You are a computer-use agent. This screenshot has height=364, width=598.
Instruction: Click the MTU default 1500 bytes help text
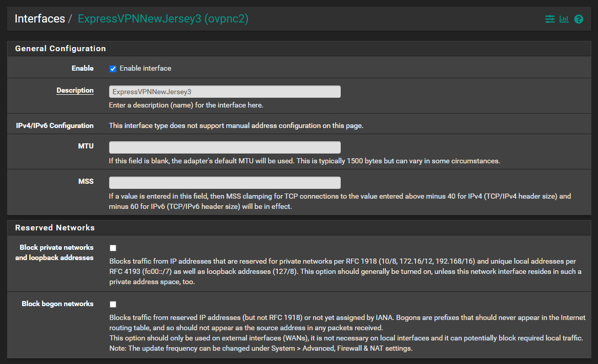tap(304, 161)
